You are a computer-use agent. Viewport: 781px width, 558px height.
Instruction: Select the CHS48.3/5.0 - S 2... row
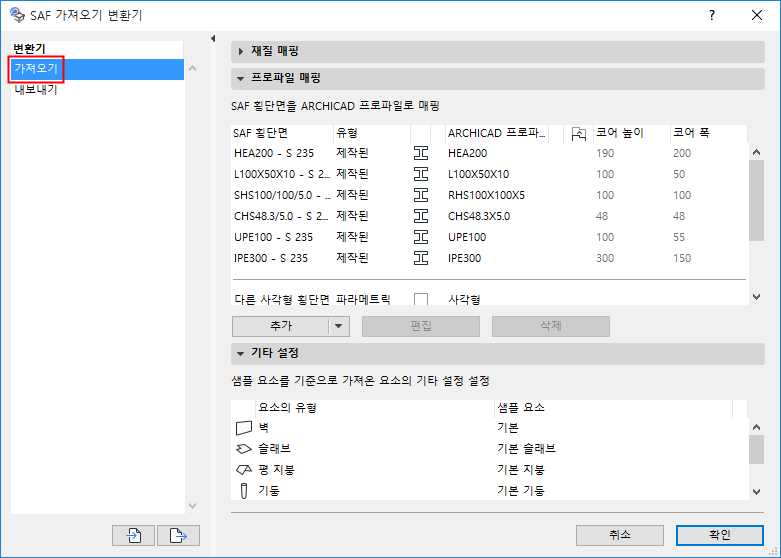489,216
